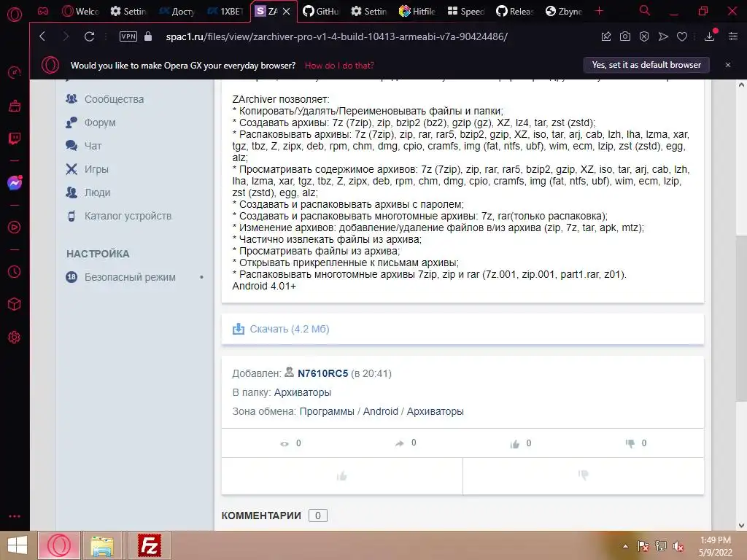This screenshot has width=747, height=560.
Task: Open uploader profile N7610RC5
Action: click(x=322, y=373)
